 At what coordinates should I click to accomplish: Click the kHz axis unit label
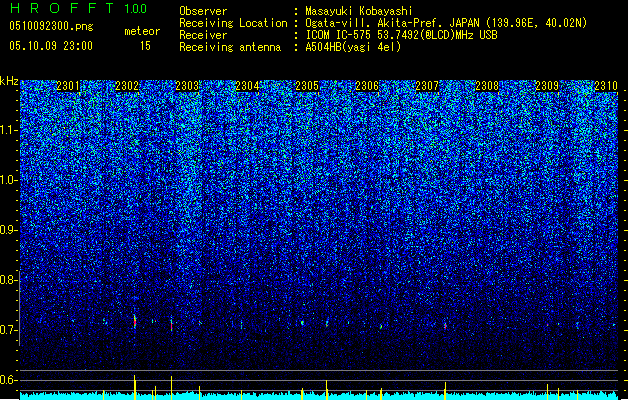(x=9, y=81)
